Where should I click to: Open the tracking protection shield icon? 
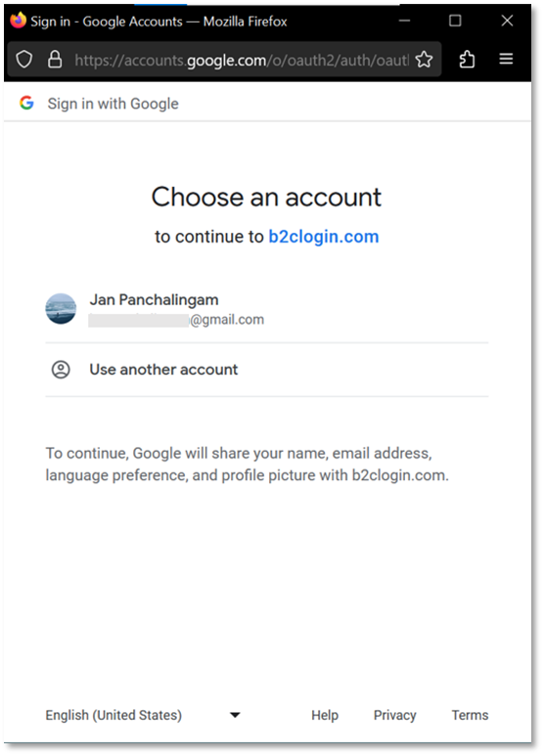(x=24, y=60)
